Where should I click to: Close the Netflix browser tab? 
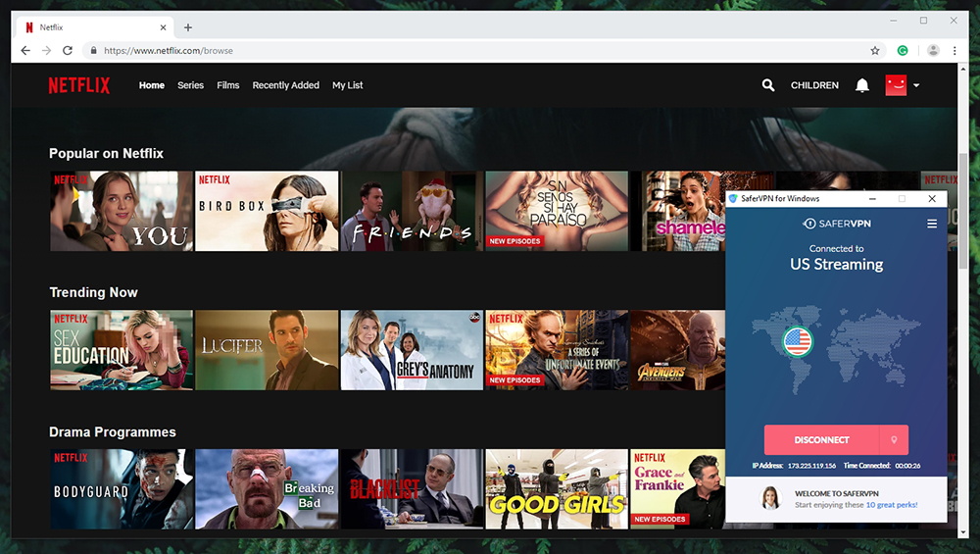(163, 27)
